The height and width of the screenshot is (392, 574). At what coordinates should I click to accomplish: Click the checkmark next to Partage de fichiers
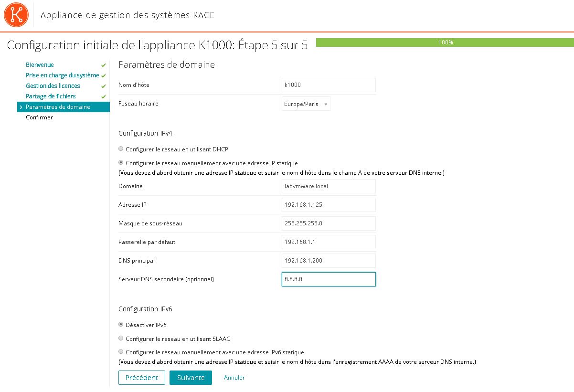[103, 96]
